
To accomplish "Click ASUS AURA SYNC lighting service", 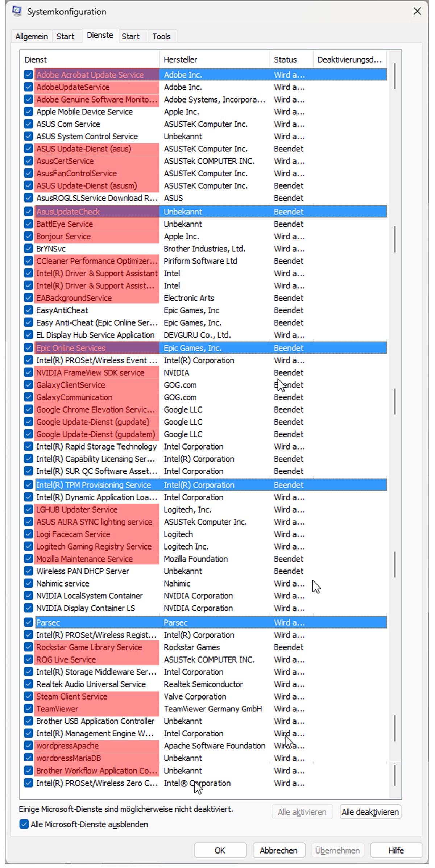I will (94, 522).
